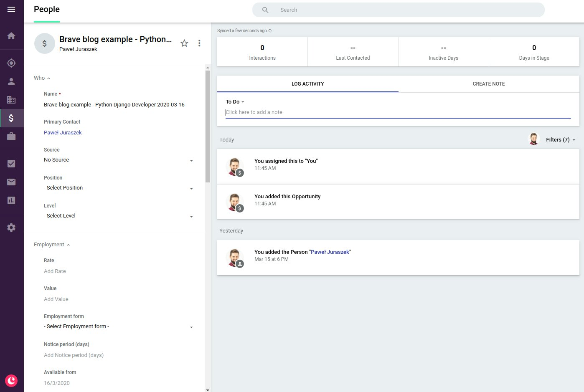The height and width of the screenshot is (392, 584).
Task: Open Paweł Juraszek primary contact link
Action: [63, 133]
